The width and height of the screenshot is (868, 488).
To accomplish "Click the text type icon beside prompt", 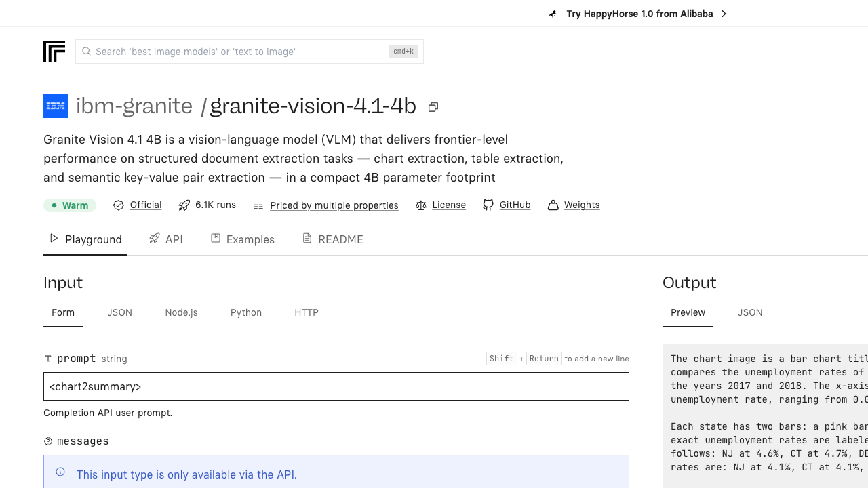I will pos(48,359).
